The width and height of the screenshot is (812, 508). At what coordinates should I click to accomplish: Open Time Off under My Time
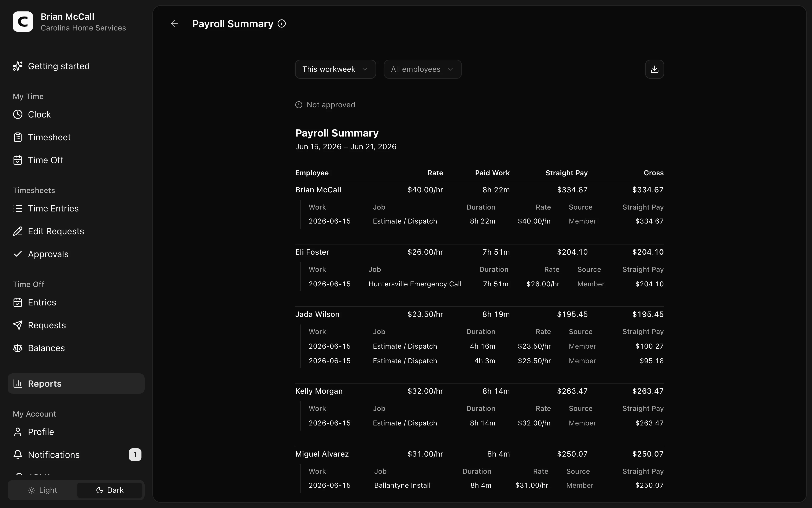76,160
